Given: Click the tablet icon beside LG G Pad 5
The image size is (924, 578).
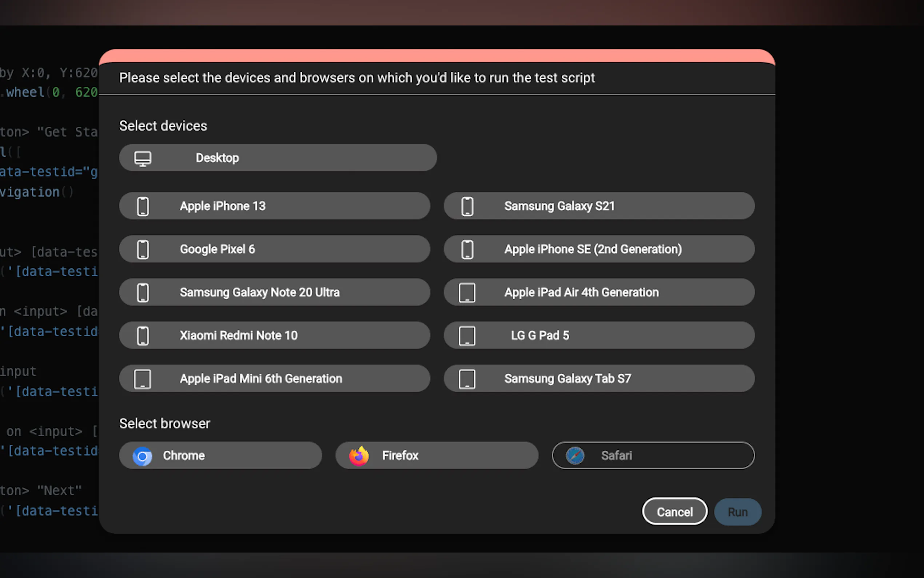Looking at the screenshot, I should 467,336.
